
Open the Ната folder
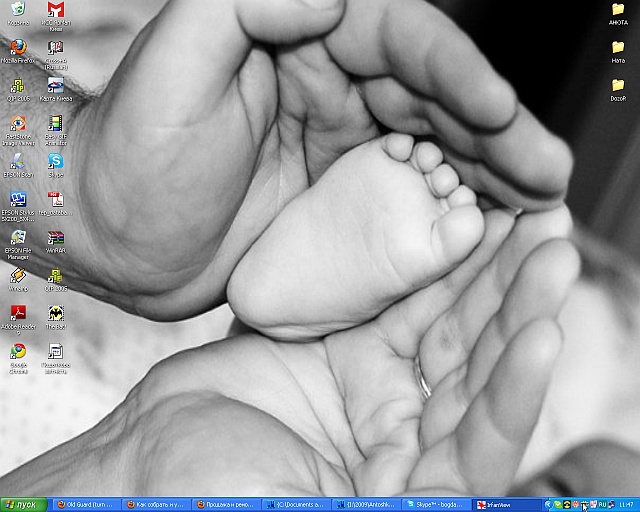(x=618, y=51)
